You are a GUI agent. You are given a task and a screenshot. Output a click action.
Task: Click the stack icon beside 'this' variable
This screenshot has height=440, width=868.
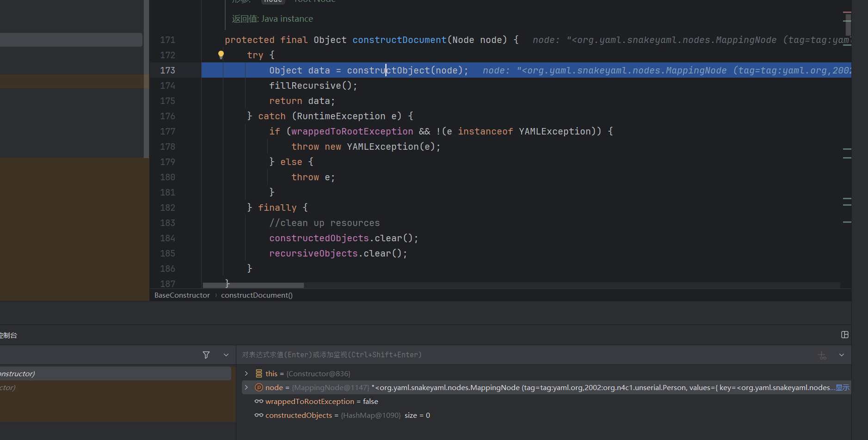coord(259,373)
